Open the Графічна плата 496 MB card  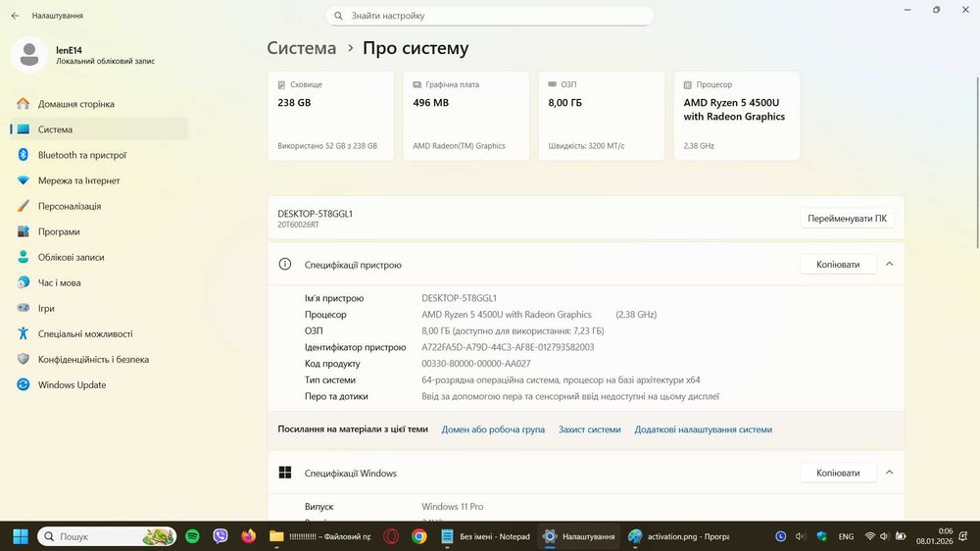pyautogui.click(x=466, y=116)
